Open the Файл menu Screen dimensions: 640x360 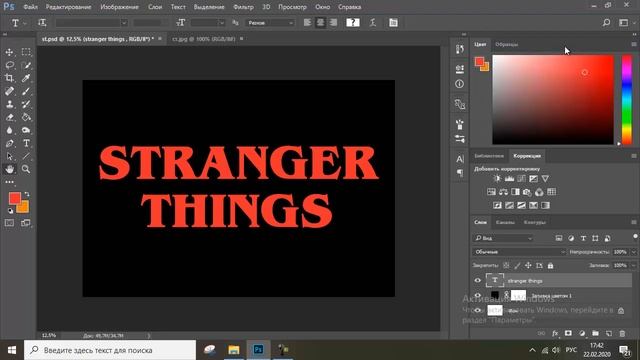coord(31,7)
